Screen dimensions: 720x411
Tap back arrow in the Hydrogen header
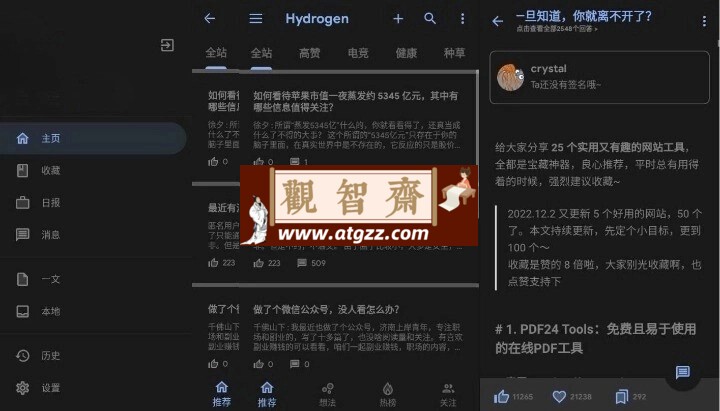210,18
